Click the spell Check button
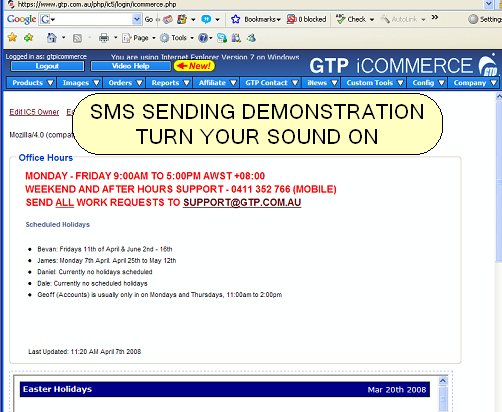Screen dimensions: 502x412 click(351, 19)
